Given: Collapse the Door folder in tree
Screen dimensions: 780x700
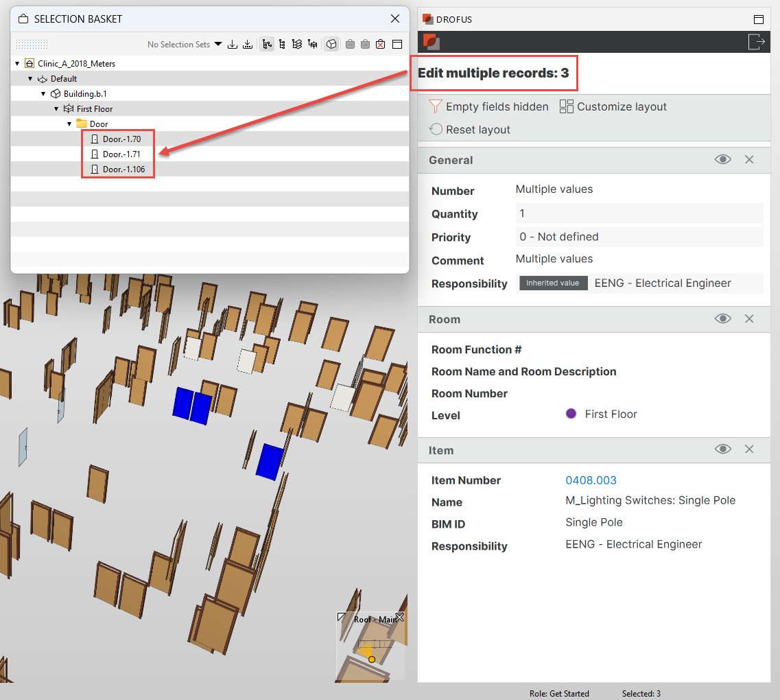Looking at the screenshot, I should [69, 124].
